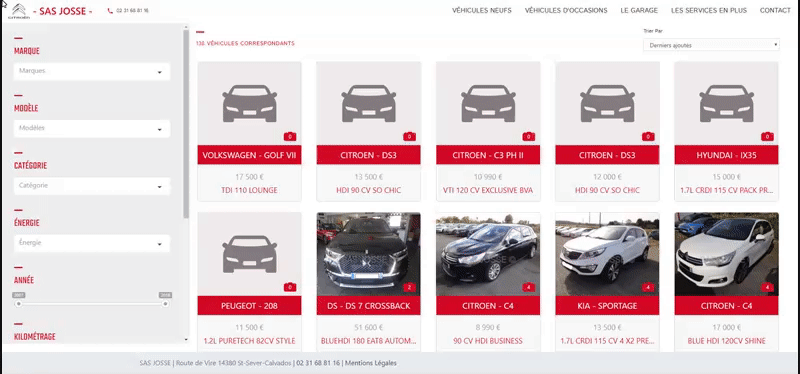
Task: Open the Marques dropdown
Action: point(92,71)
